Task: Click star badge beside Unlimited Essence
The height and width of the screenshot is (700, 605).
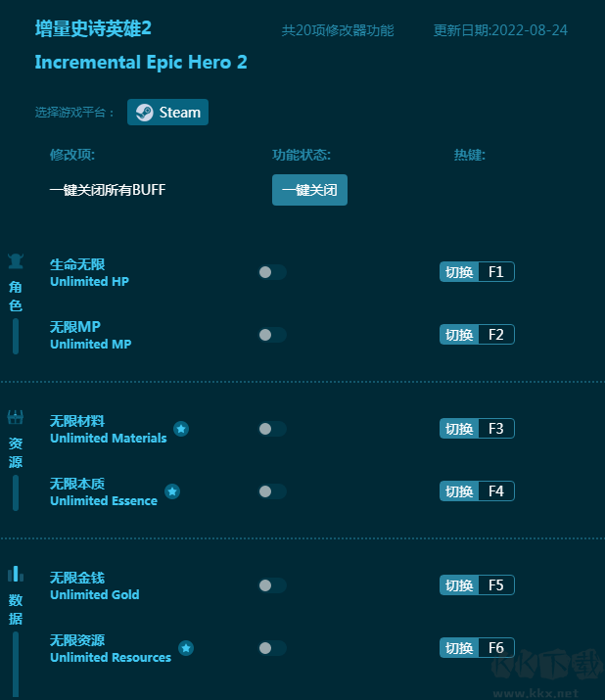Action: click(172, 491)
